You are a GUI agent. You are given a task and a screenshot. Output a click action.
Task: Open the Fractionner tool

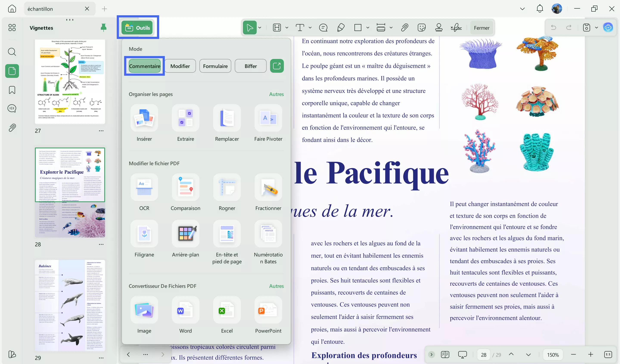click(x=268, y=192)
